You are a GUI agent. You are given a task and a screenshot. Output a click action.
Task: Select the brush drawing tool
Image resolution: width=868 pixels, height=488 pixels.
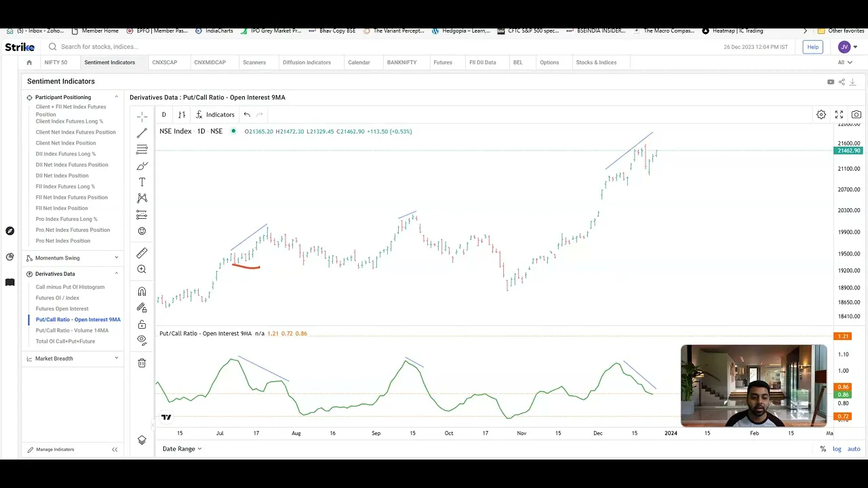pyautogui.click(x=142, y=166)
